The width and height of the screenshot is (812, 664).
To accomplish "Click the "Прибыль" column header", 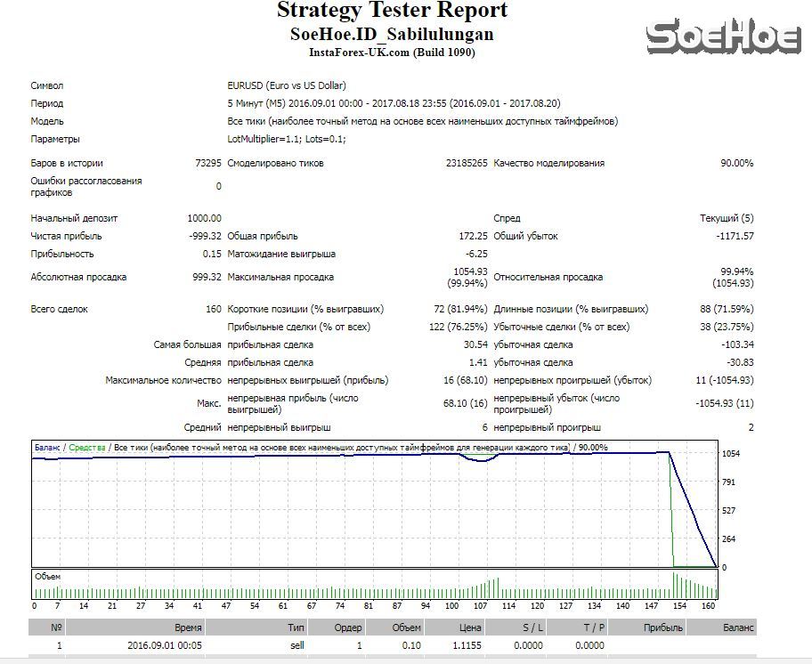I will coord(663,628).
